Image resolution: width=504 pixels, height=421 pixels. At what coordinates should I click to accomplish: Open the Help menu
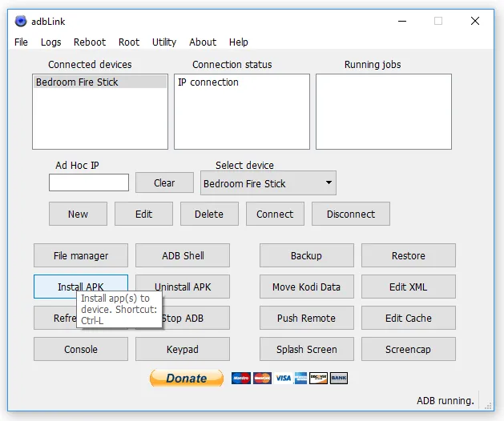click(238, 42)
